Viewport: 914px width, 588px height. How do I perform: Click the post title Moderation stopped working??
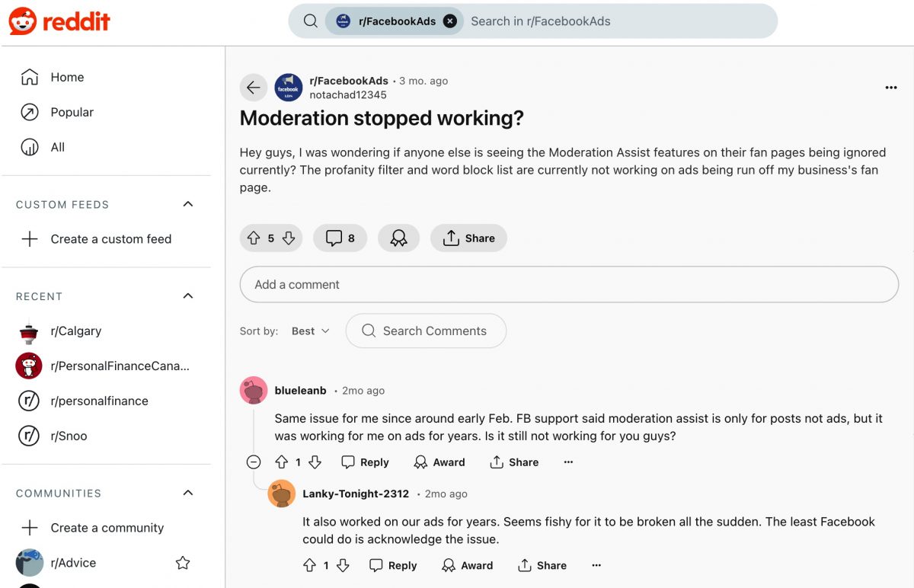[x=382, y=118]
